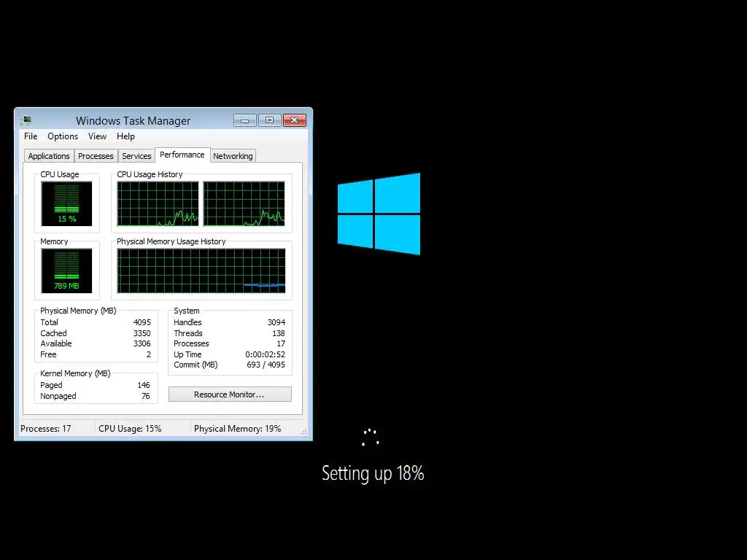Click the first CPU Usage History graph

coord(158,204)
